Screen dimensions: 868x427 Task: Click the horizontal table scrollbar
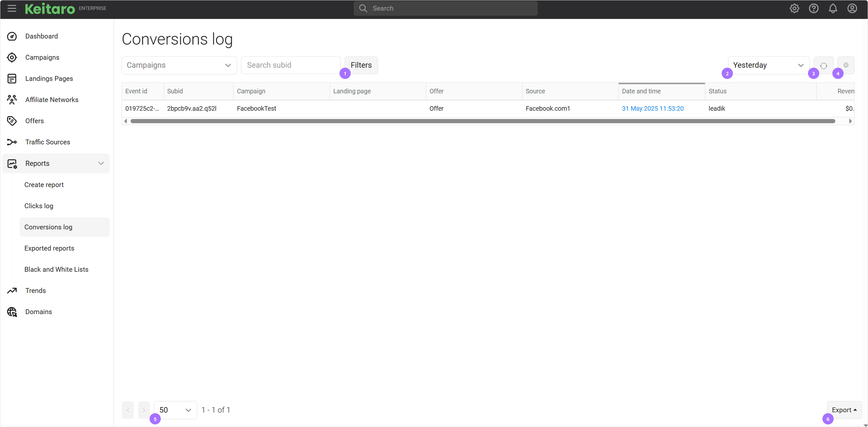pos(482,121)
